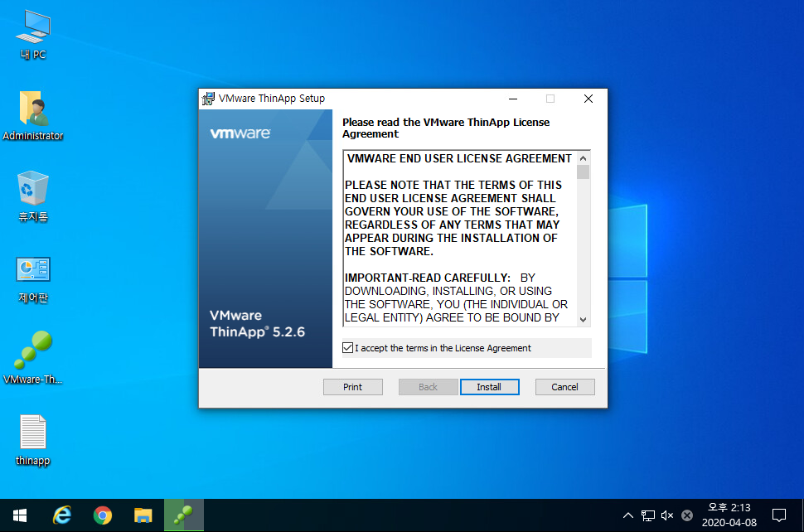This screenshot has height=532, width=804.
Task: Click the VMware ThinApp Setup title icon
Action: 208,99
